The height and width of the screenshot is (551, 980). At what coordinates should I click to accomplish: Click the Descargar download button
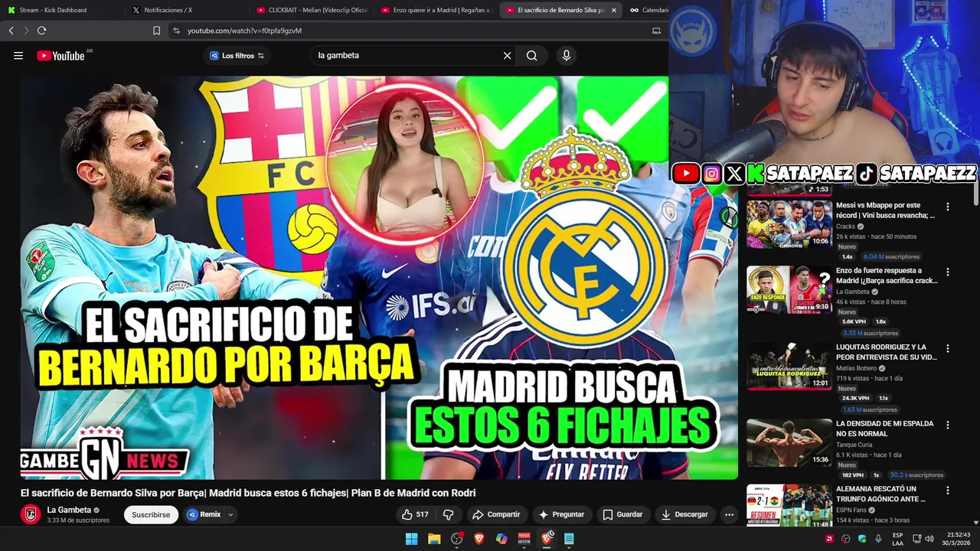[684, 514]
